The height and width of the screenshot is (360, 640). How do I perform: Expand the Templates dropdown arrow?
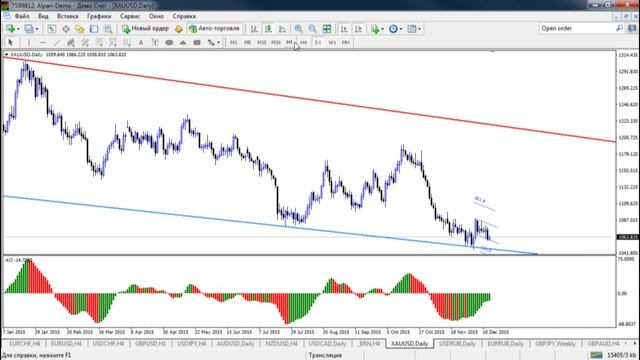pos(419,29)
